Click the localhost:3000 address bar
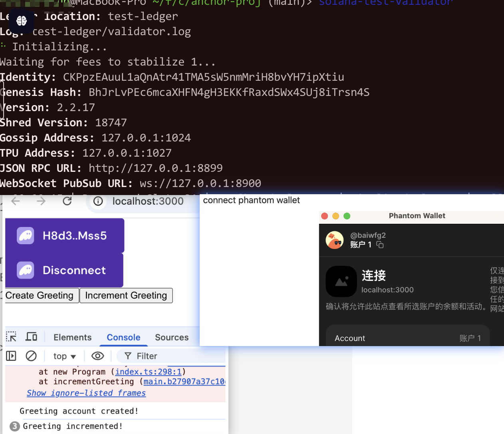Screen dimensions: 504x434 pos(148,201)
